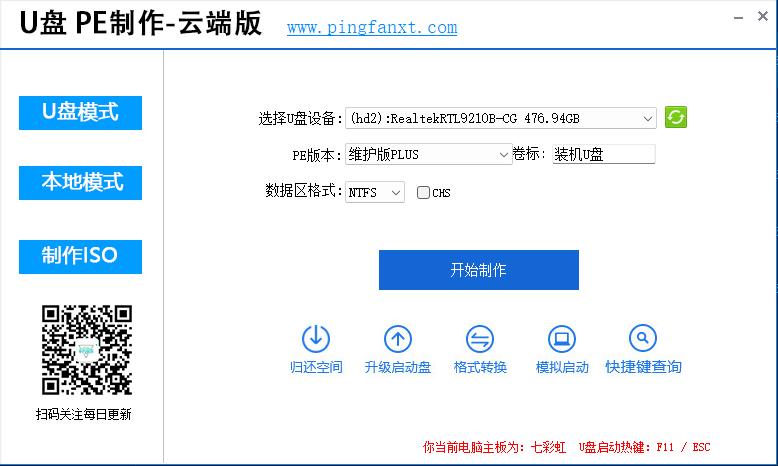Click the 模拟启动 text label
778x466 pixels.
(562, 367)
